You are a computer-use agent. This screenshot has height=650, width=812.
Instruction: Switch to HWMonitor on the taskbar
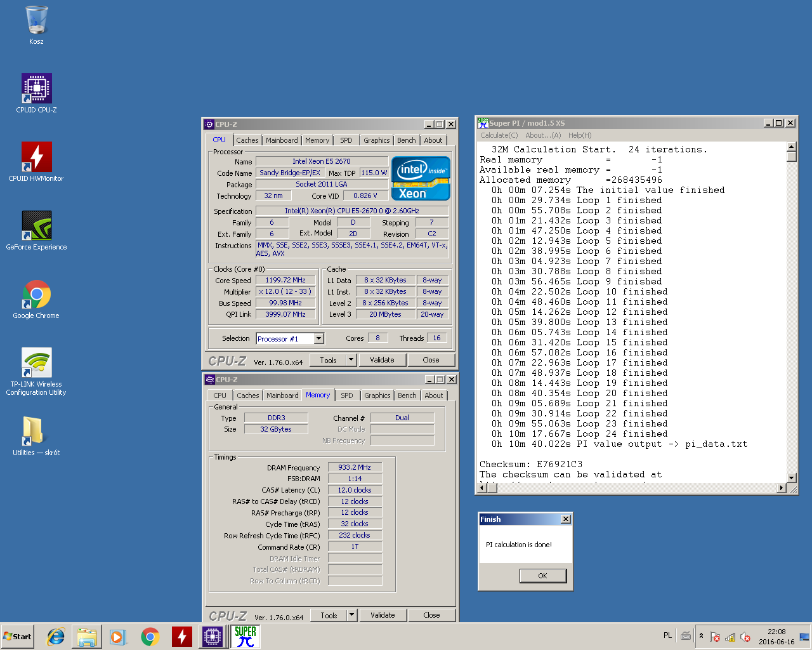[x=182, y=637]
